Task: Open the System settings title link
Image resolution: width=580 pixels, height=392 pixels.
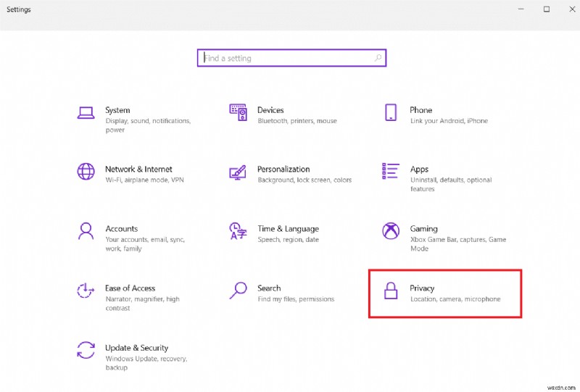Action: (x=117, y=110)
